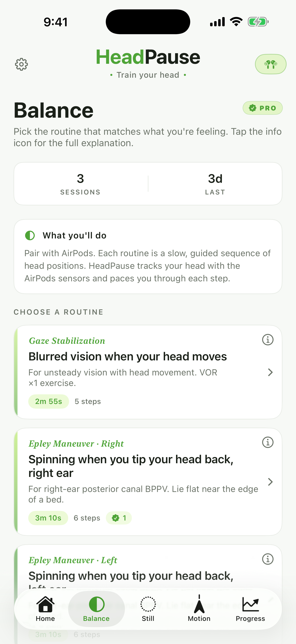Go to the Home tab
Screen dimensions: 296x644
(x=45, y=609)
